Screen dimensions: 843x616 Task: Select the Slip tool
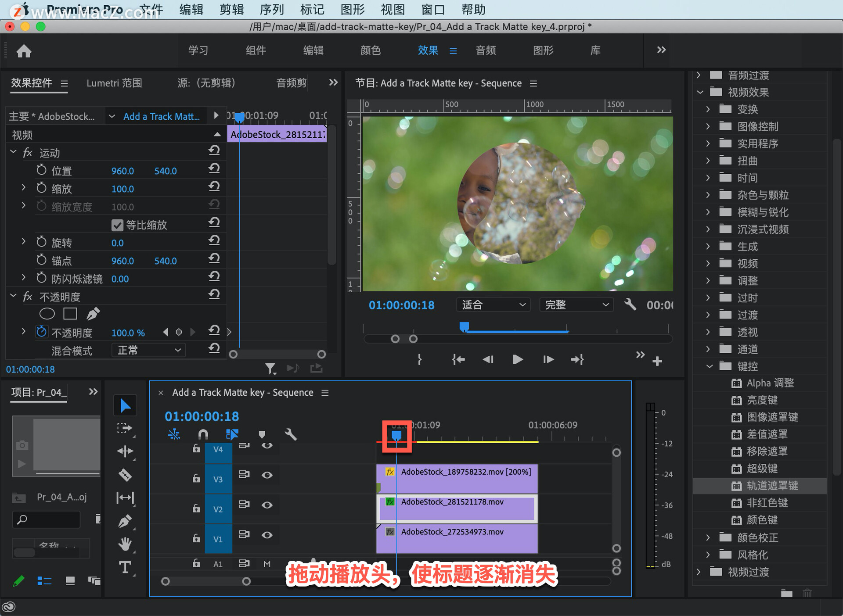click(125, 498)
